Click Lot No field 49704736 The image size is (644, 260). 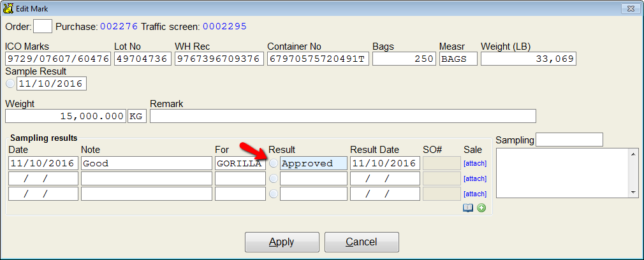click(143, 59)
